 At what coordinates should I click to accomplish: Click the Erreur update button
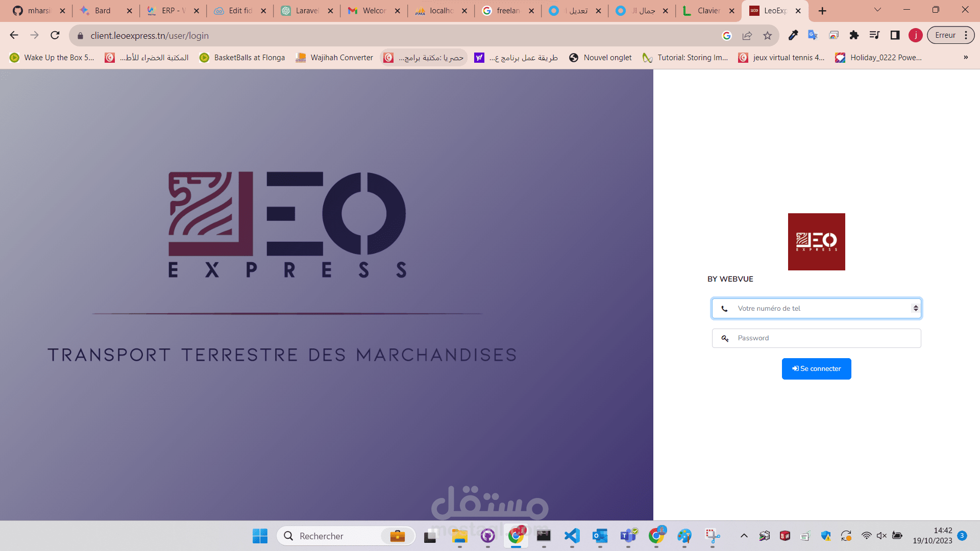tap(950, 35)
